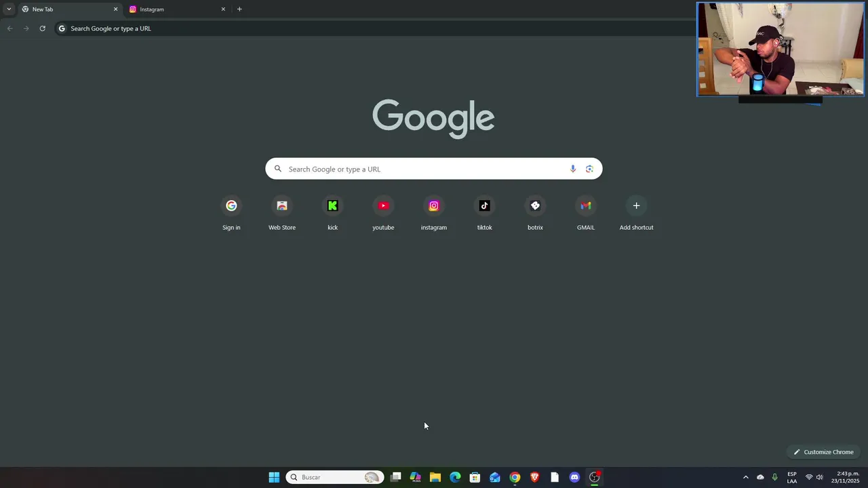The width and height of the screenshot is (868, 488).
Task: Open the botrix shortcut
Action: (535, 214)
